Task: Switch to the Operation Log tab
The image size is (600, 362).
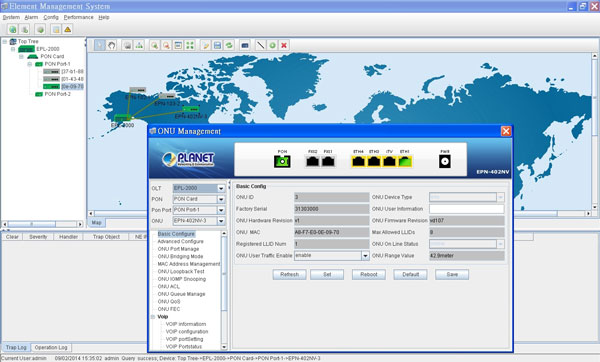Action: pos(51,347)
